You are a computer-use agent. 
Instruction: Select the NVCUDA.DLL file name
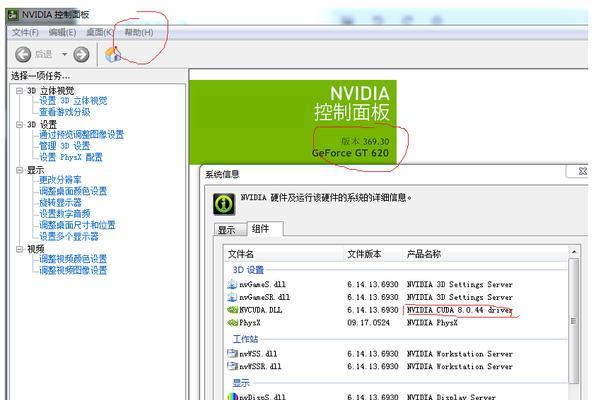261,310
